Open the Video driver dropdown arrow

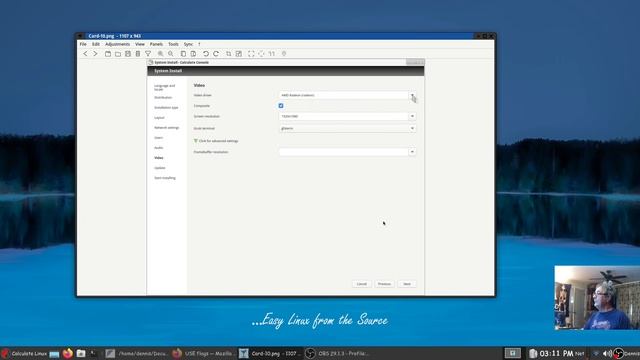tap(412, 95)
